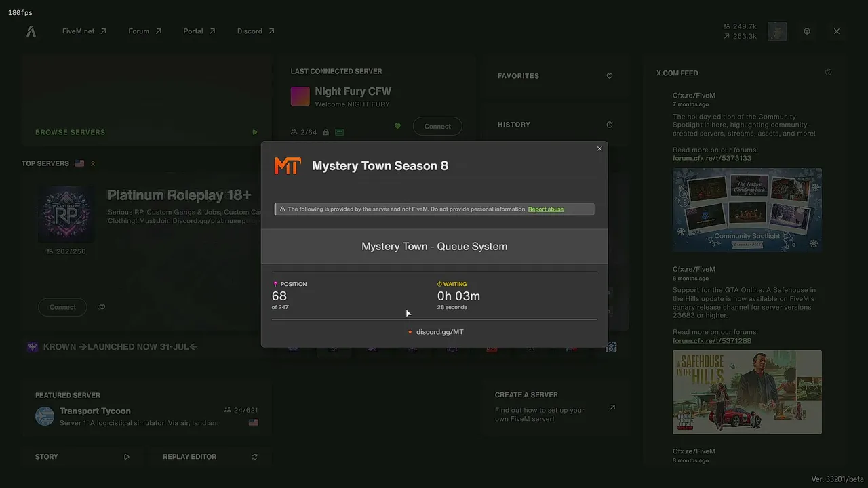Click the green play arrow beside Browse Servers

point(255,132)
